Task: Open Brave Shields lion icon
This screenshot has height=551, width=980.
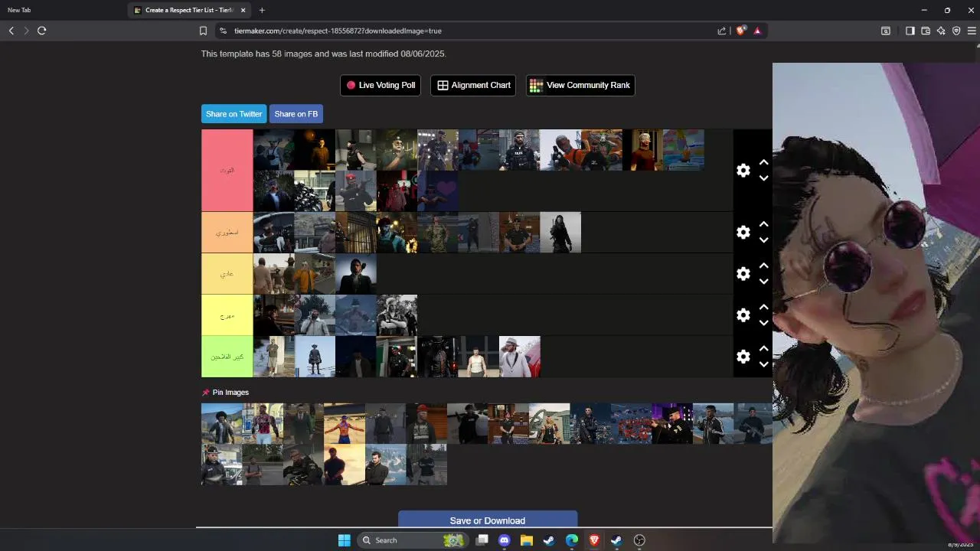Action: tap(740, 31)
